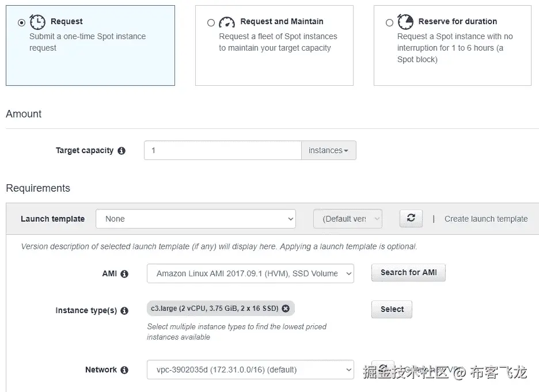Open the Network VPC dropdown
This screenshot has width=539, height=392.
[250, 370]
